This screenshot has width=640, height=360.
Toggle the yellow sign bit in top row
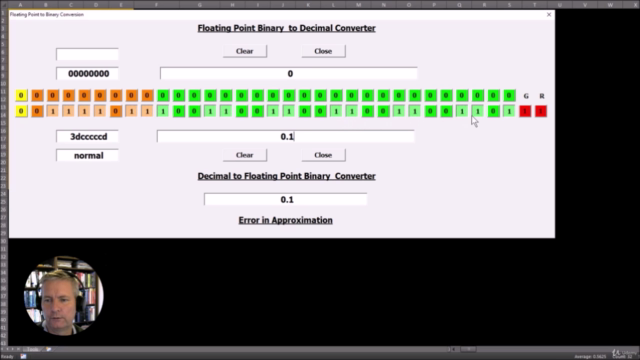[21, 96]
